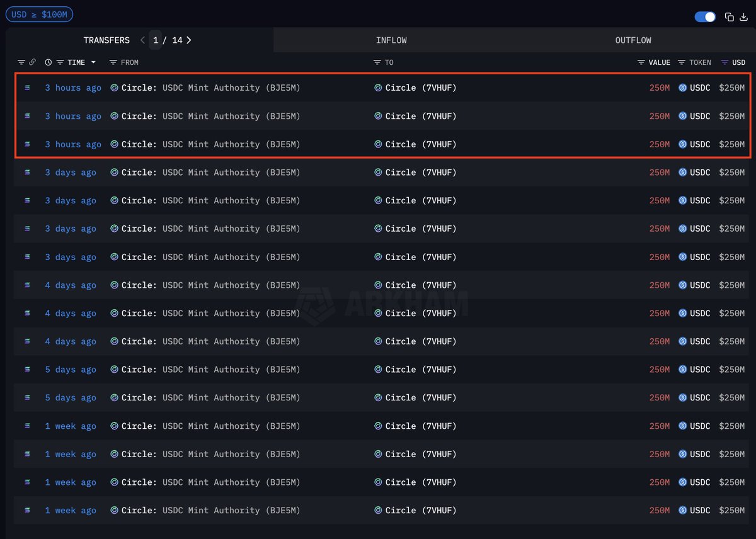Open the first '3 days ago' transaction link
This screenshot has width=756, height=539.
[x=71, y=173]
